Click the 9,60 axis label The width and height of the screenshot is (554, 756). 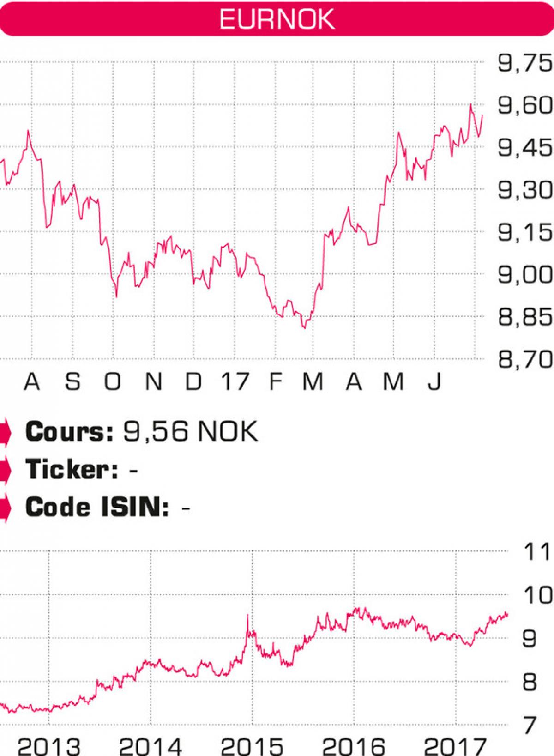525,106
